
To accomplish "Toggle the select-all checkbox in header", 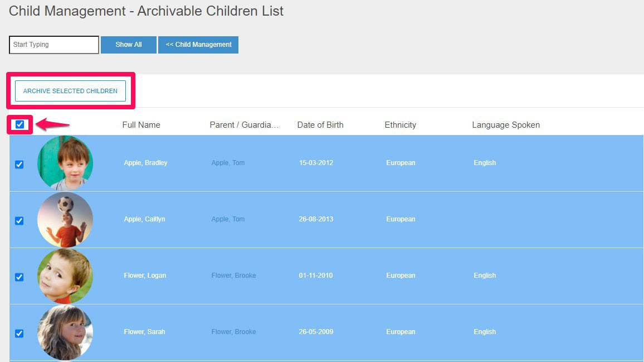I will pyautogui.click(x=20, y=124).
